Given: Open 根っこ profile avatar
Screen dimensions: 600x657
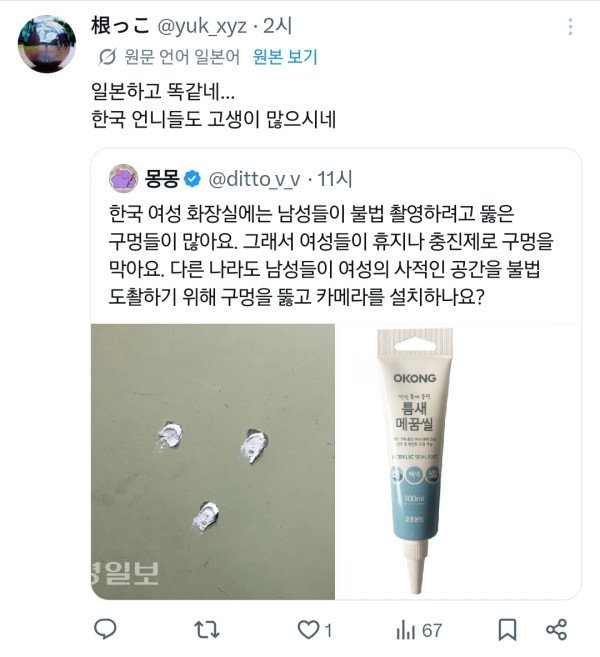Looking at the screenshot, I should coord(47,44).
